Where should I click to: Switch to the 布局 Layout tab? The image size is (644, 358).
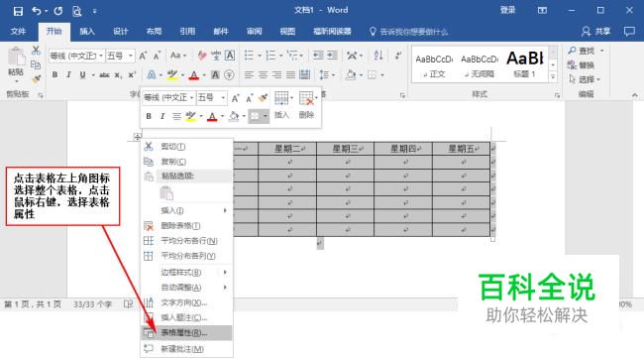point(154,31)
